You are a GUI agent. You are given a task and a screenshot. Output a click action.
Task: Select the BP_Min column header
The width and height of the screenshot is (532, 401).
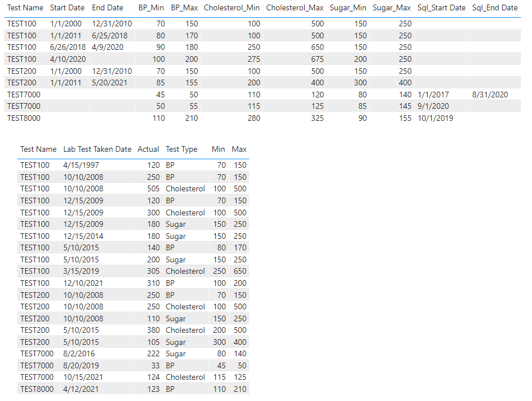pyautogui.click(x=151, y=8)
